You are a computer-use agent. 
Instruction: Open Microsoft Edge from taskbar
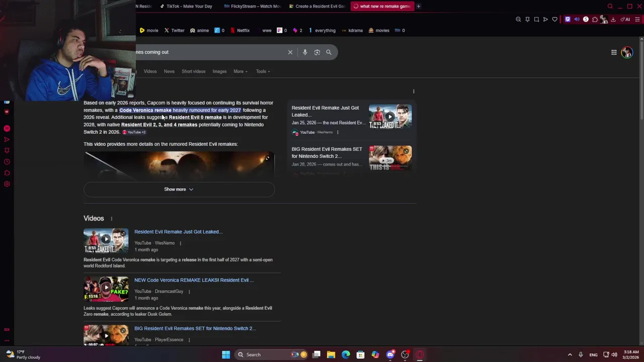pyautogui.click(x=346, y=355)
